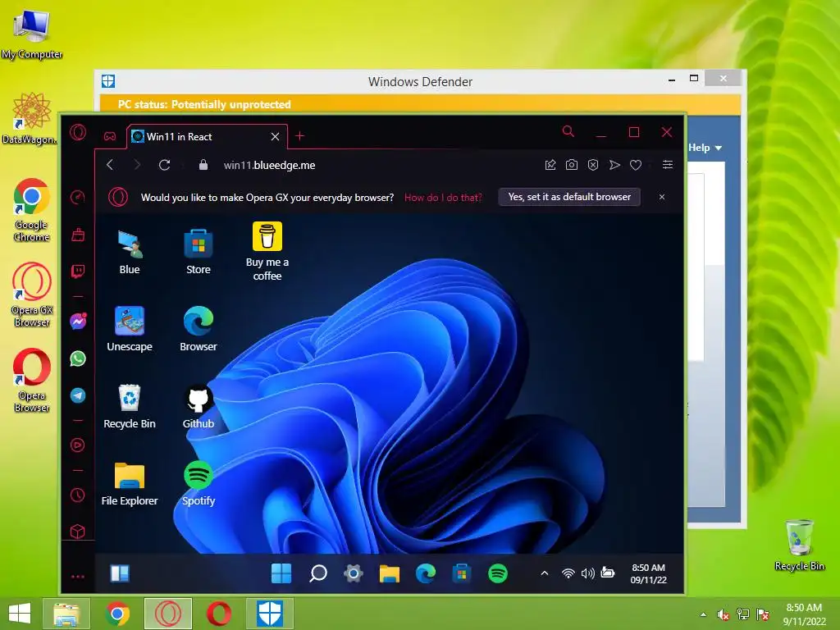This screenshot has width=840, height=630.
Task: Open the Browser Edge desktop icon
Action: (199, 330)
